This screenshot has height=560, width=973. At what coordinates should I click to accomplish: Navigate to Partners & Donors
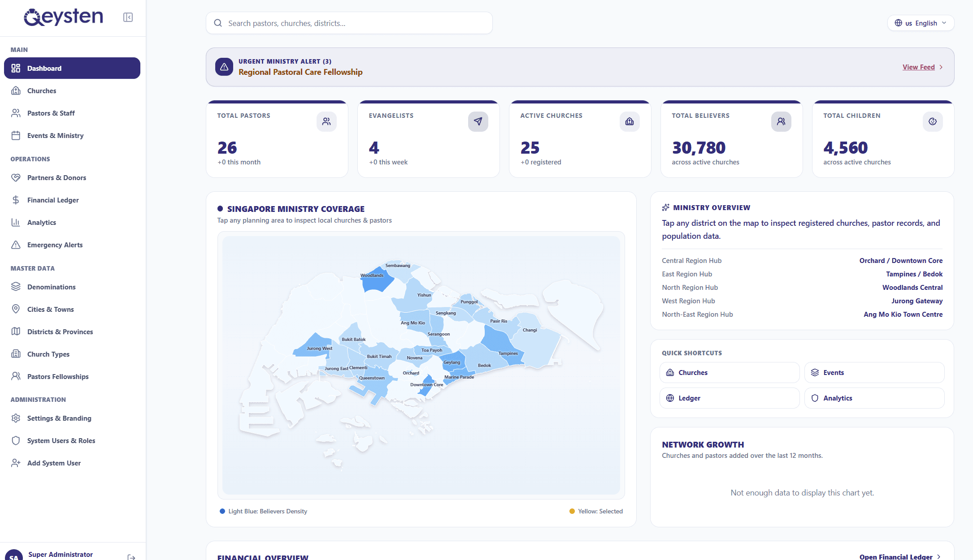[x=72, y=177]
